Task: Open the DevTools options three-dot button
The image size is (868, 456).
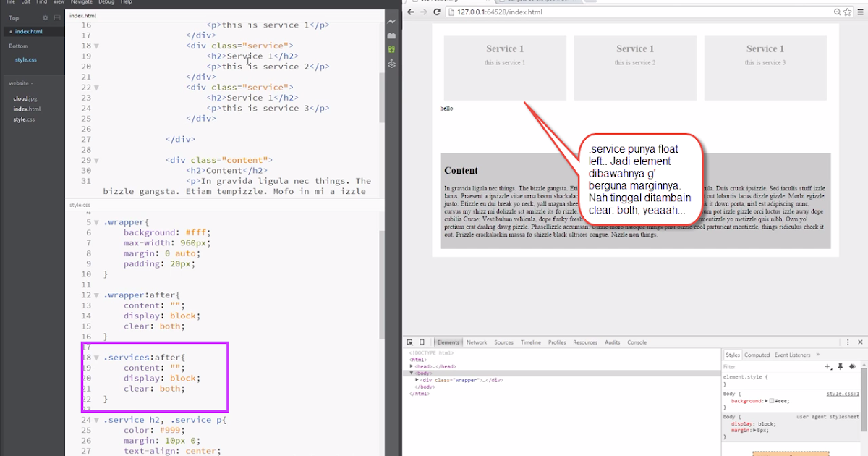Action: (847, 342)
